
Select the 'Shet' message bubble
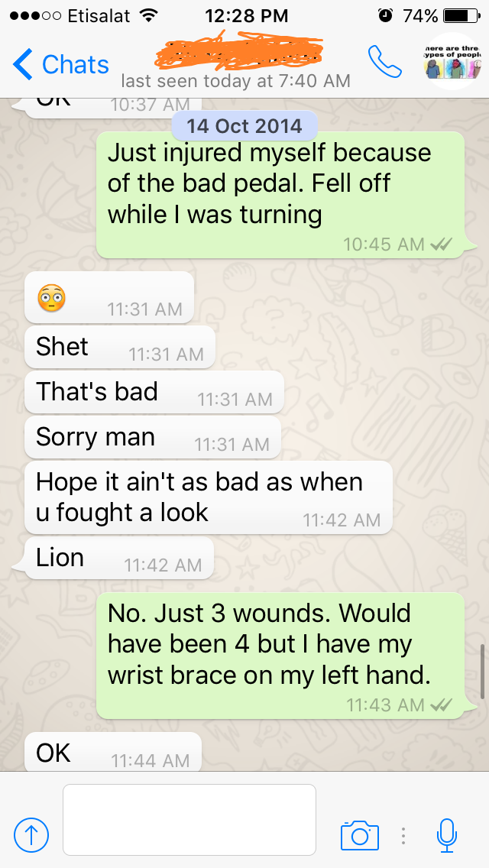click(x=120, y=347)
